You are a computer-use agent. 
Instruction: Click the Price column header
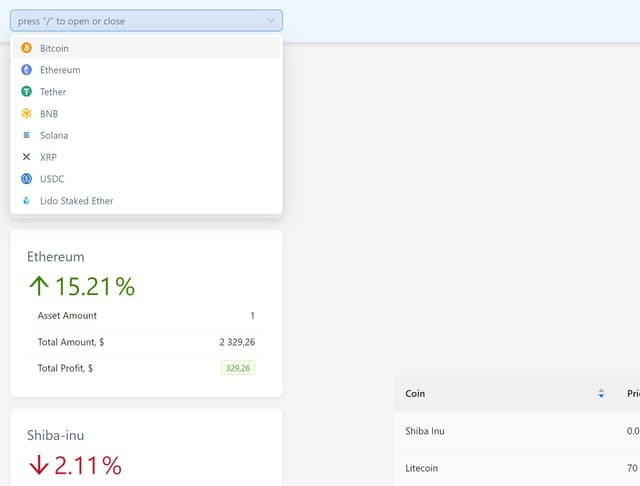(632, 394)
